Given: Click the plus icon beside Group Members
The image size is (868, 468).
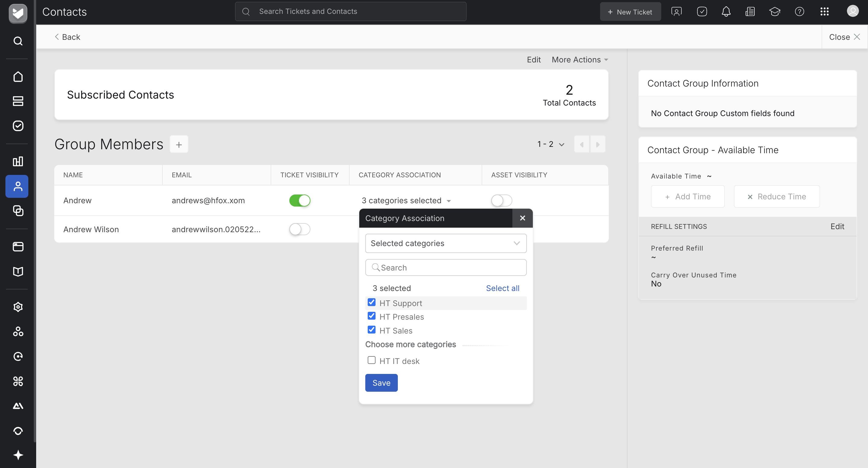Looking at the screenshot, I should [179, 144].
